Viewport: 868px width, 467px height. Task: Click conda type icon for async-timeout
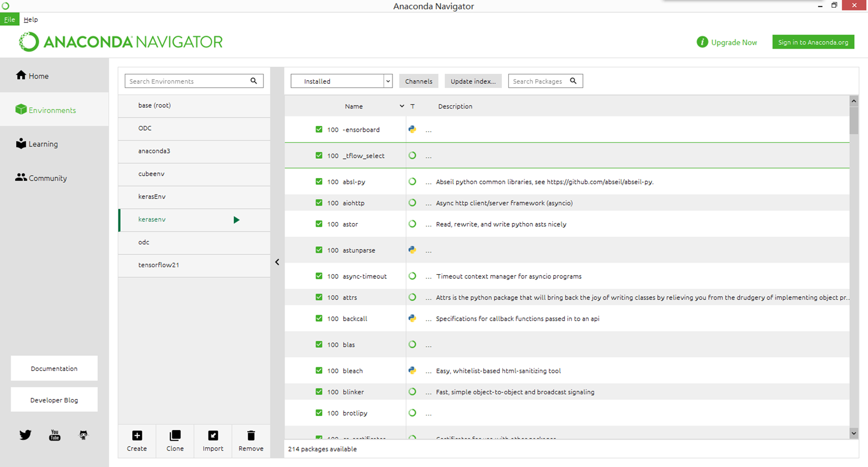pos(412,276)
